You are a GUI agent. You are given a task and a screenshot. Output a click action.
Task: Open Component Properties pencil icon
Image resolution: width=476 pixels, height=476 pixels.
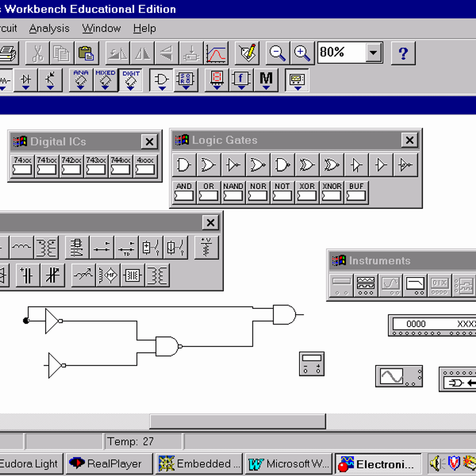tap(247, 53)
